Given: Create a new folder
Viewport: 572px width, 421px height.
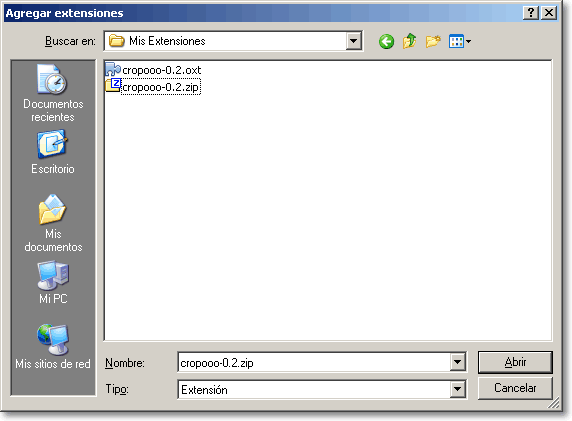Looking at the screenshot, I should 433,41.
